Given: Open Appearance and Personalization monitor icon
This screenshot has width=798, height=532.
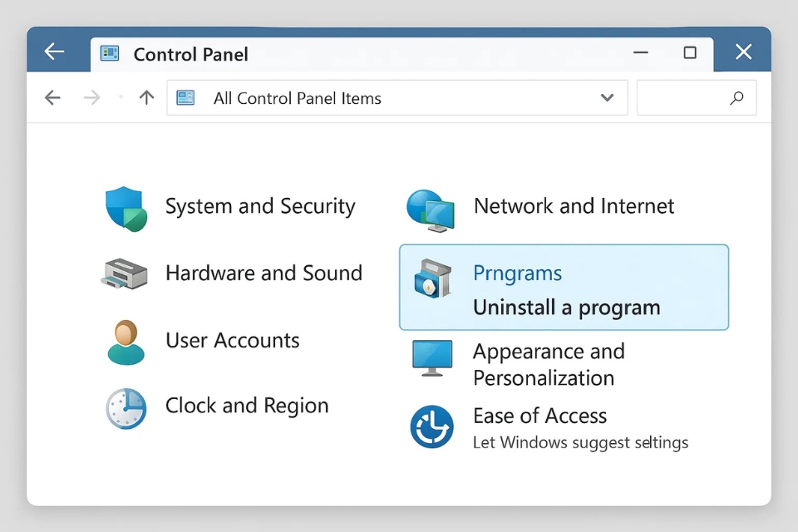Looking at the screenshot, I should point(432,357).
